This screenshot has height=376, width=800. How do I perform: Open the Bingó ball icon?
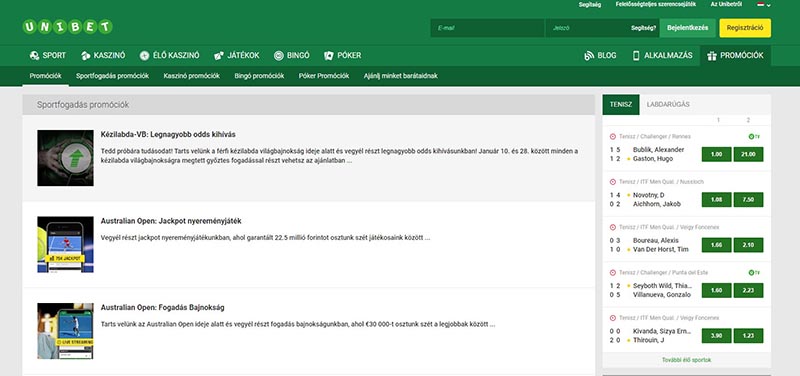point(279,56)
